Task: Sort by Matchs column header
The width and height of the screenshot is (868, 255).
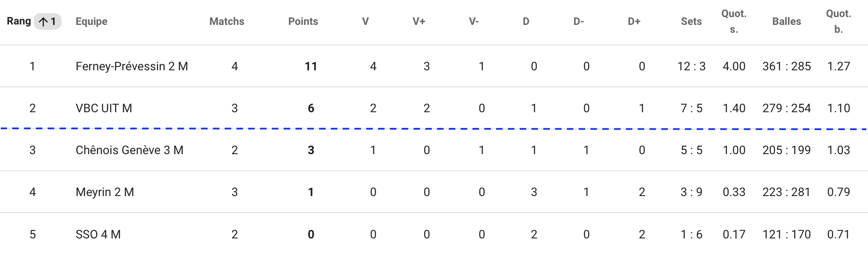Action: click(227, 21)
